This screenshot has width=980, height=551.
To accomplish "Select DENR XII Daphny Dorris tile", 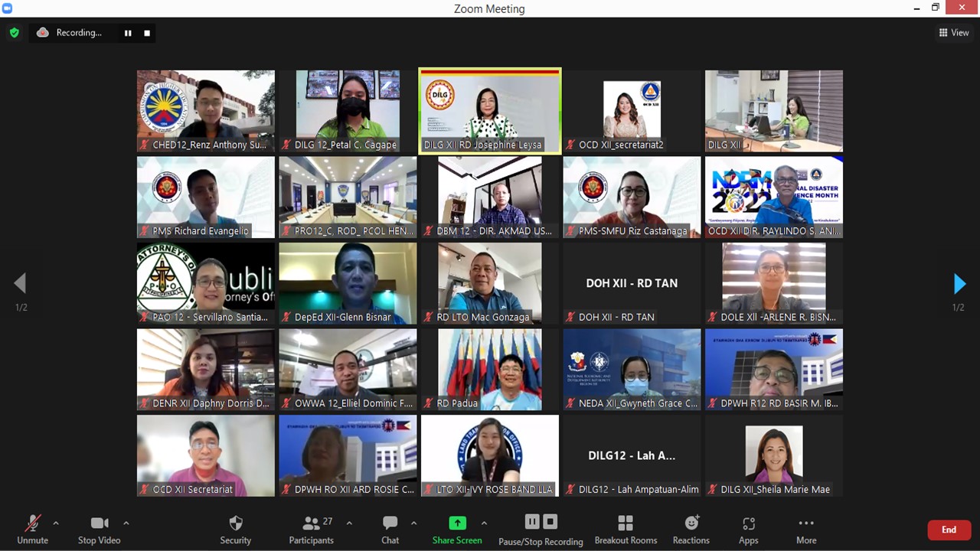I will (x=206, y=370).
